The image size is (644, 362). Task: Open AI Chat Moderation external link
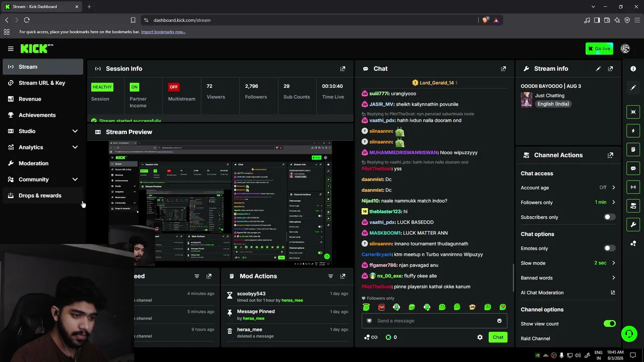(x=613, y=293)
